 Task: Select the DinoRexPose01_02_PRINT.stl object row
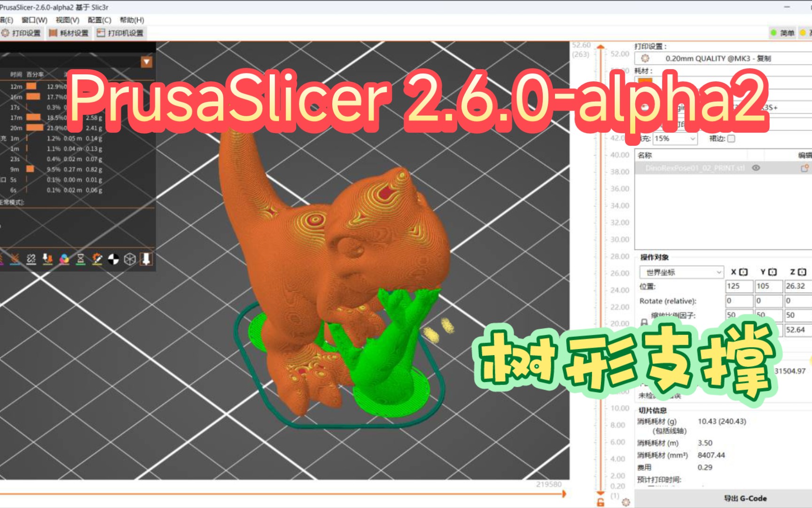pos(723,168)
